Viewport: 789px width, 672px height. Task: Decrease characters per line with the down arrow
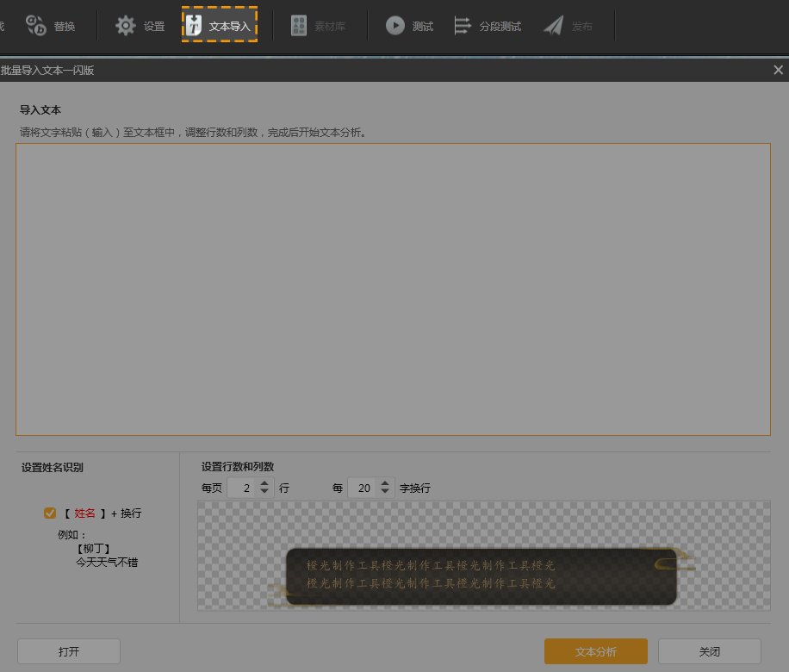(x=385, y=493)
